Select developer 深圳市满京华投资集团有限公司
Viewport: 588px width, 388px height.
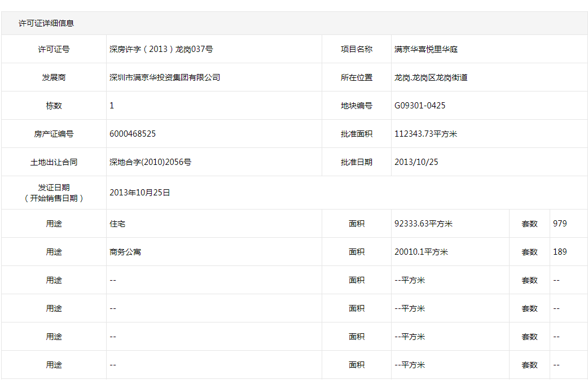pos(165,77)
